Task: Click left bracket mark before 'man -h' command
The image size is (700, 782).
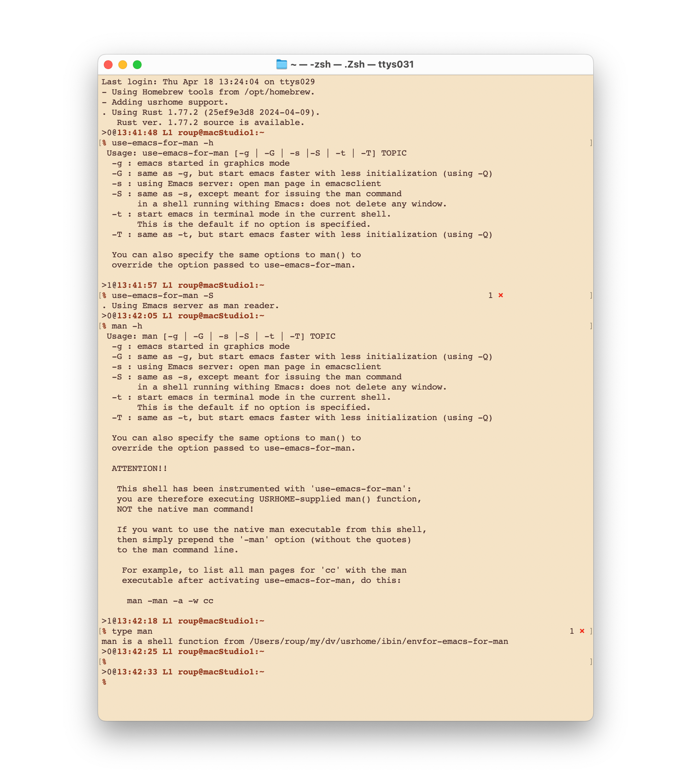Action: point(100,326)
